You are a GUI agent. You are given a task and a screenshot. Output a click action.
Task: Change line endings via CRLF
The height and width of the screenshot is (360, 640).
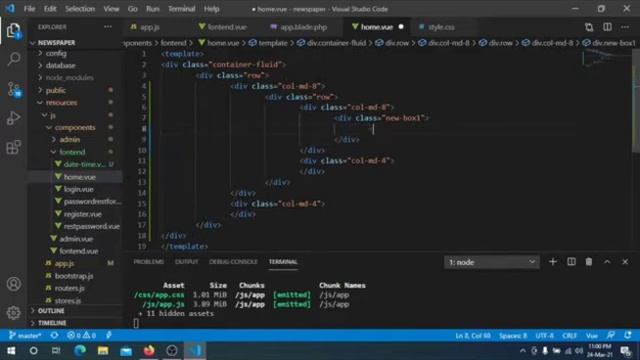coord(569,336)
